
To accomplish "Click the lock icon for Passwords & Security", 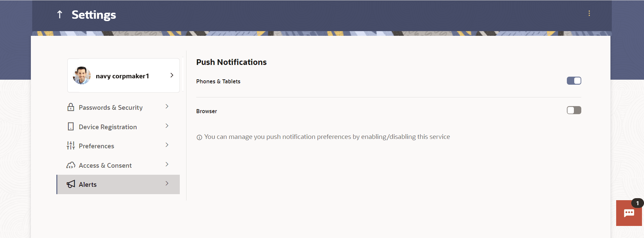I will tap(71, 107).
